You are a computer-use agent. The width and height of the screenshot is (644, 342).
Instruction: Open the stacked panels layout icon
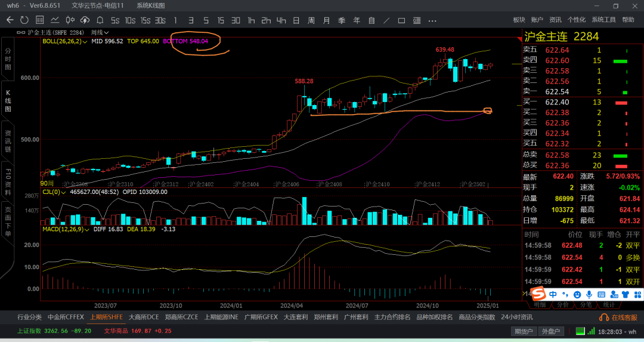(416, 20)
